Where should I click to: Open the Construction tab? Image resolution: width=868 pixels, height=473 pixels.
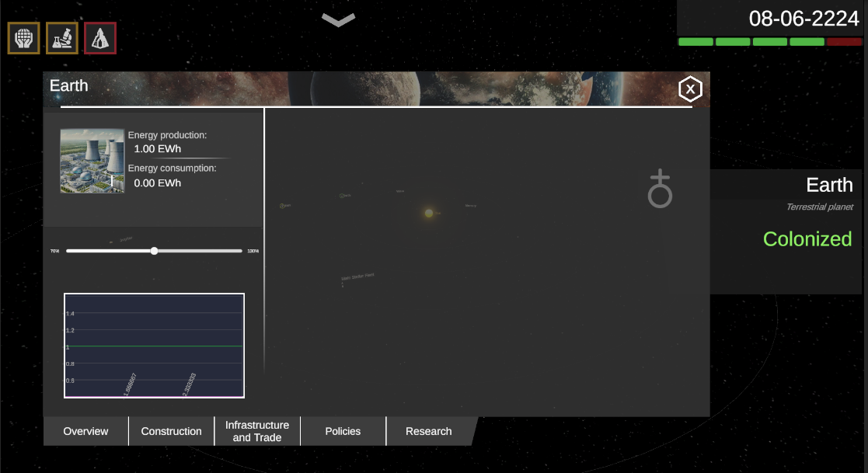tap(171, 431)
